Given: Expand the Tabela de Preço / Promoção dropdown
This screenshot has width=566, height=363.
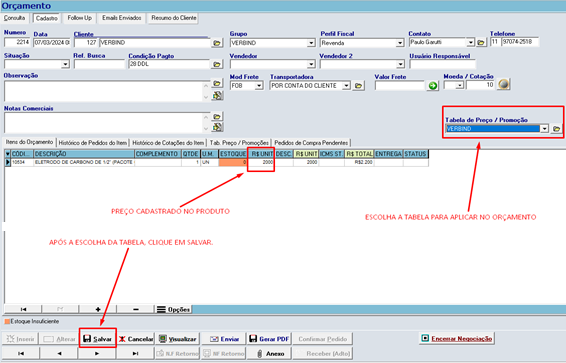Looking at the screenshot, I should [544, 129].
